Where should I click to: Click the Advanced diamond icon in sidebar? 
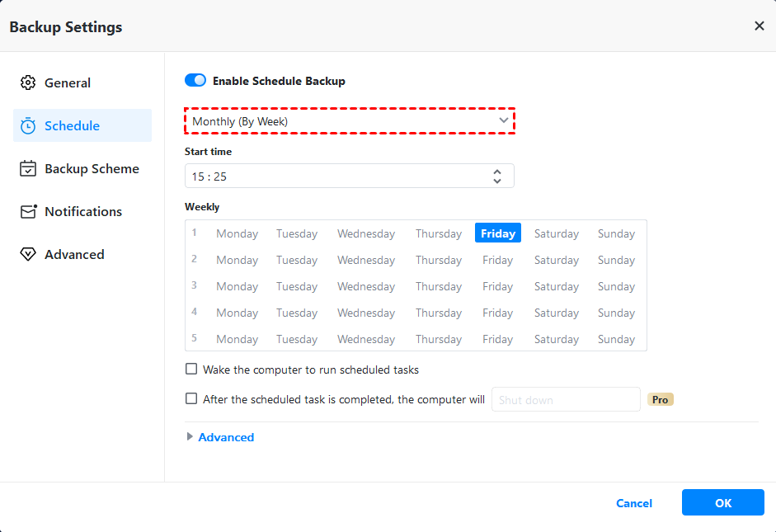tap(28, 255)
